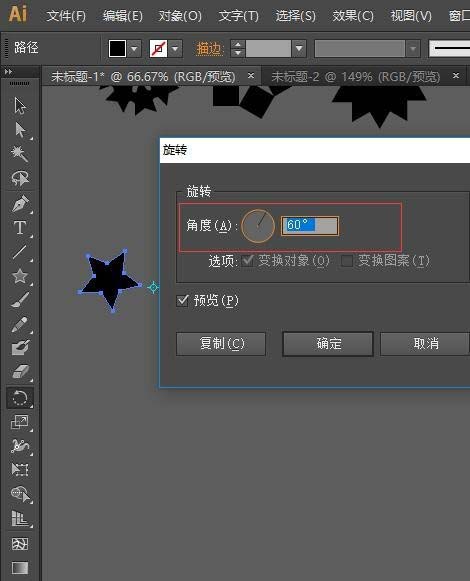Open the 选择(S) menu
Image resolution: width=470 pixels, height=581 pixels.
coord(295,16)
